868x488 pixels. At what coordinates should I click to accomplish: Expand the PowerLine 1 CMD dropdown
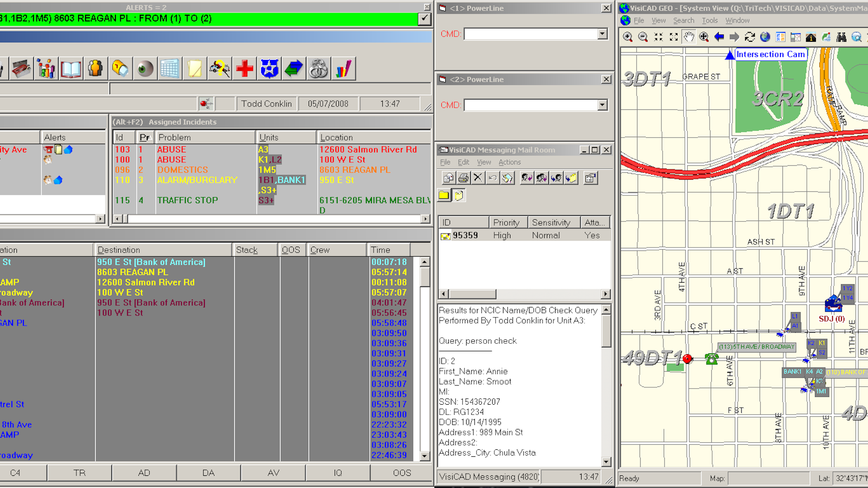[x=602, y=34]
